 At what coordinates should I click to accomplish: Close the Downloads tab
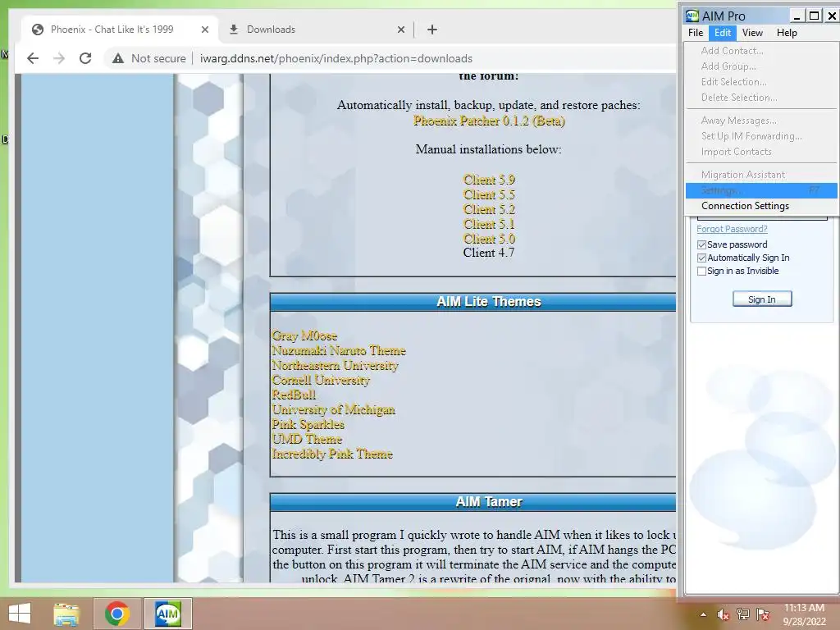400,30
